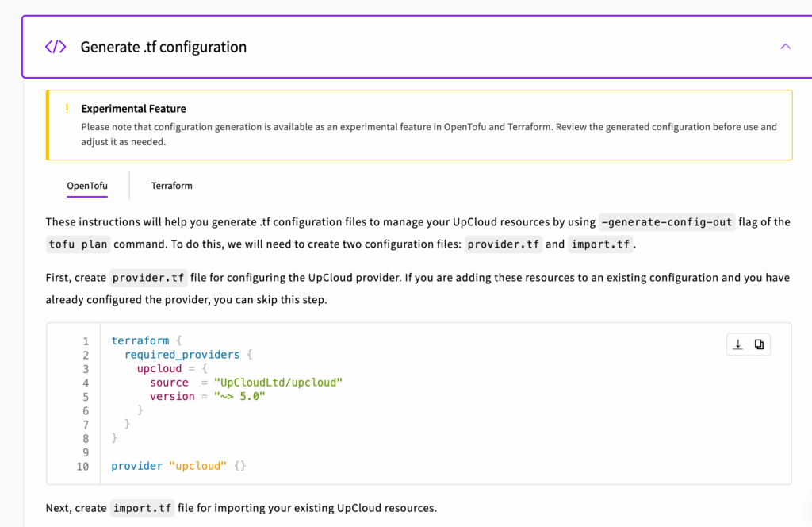Click import.tf inline code in first paragraph

coord(600,244)
